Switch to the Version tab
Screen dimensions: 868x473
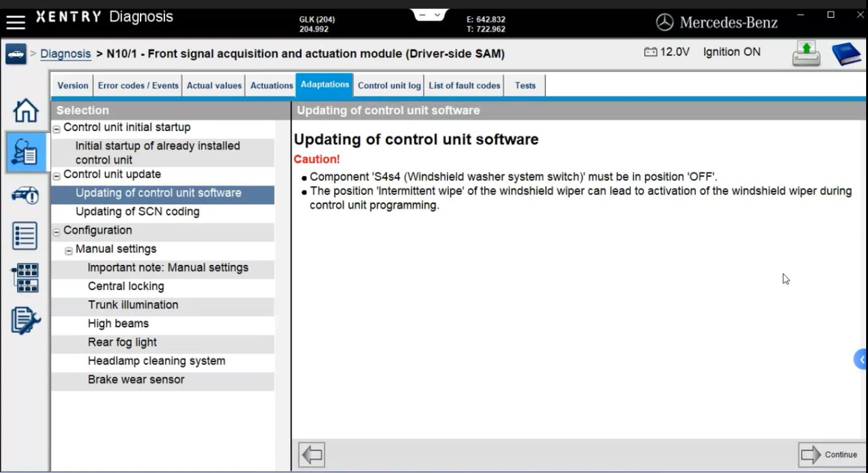click(73, 86)
